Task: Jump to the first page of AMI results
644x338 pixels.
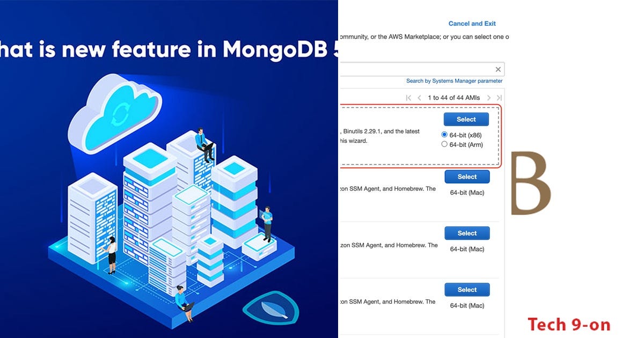Action: coord(407,98)
